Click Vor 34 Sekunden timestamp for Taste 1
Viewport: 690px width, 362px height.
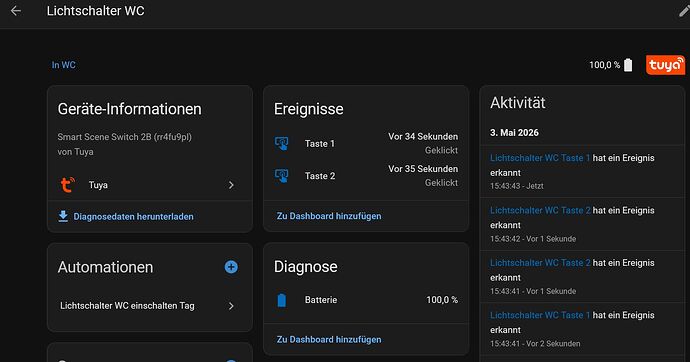click(x=423, y=137)
